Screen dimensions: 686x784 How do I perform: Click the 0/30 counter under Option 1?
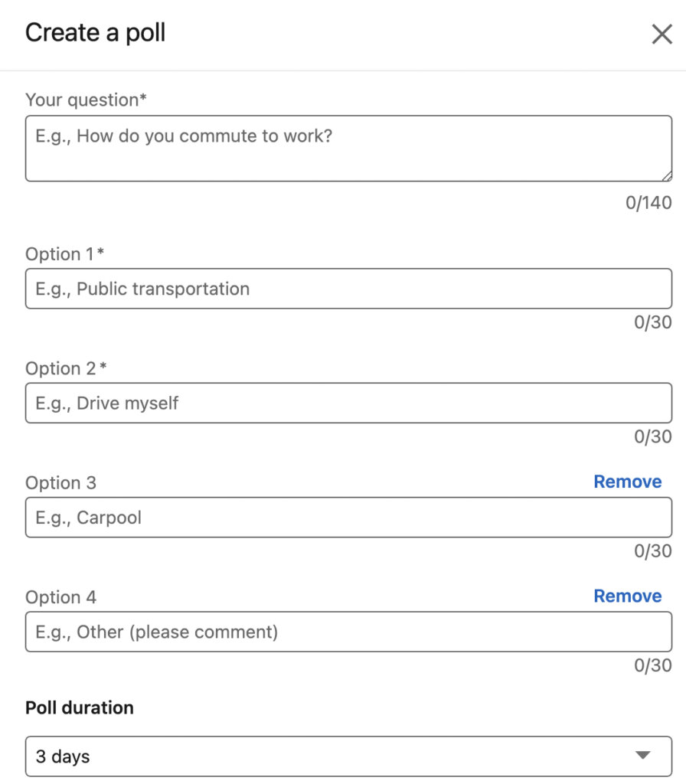tap(652, 322)
